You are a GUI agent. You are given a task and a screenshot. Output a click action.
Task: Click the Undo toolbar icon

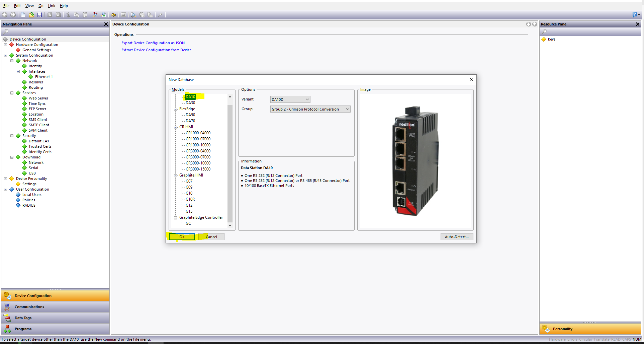pos(50,15)
